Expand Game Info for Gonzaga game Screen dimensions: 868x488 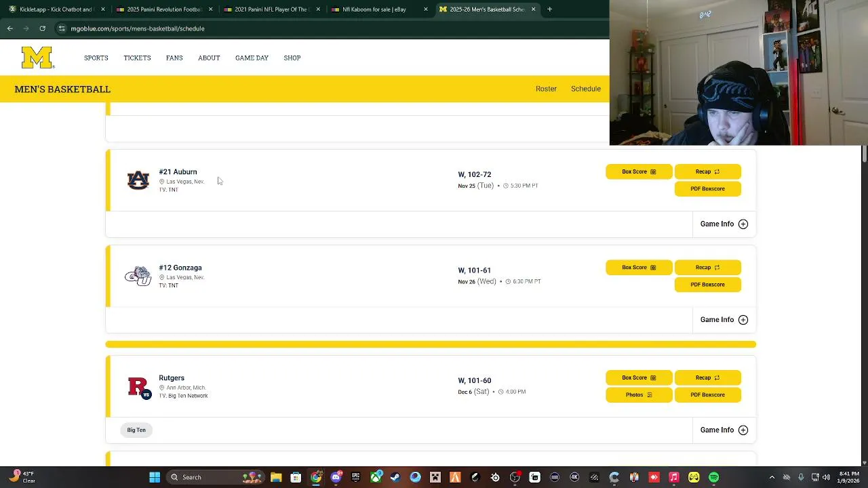(x=724, y=319)
